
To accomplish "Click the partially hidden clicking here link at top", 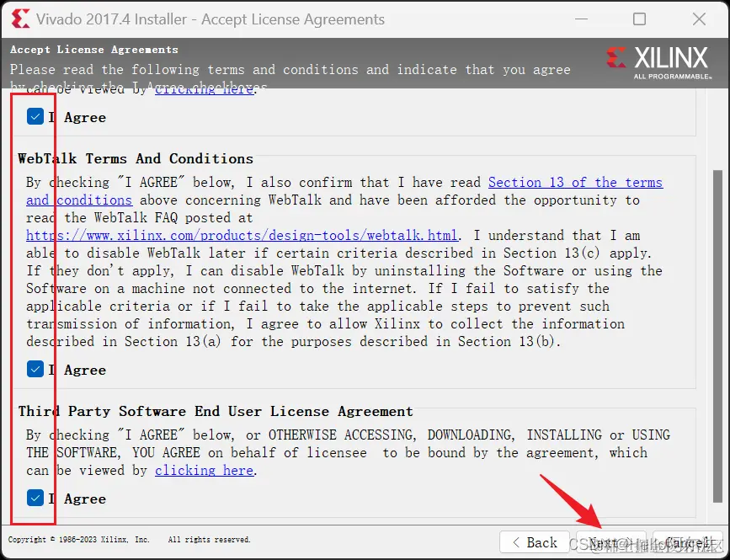I will [x=204, y=90].
